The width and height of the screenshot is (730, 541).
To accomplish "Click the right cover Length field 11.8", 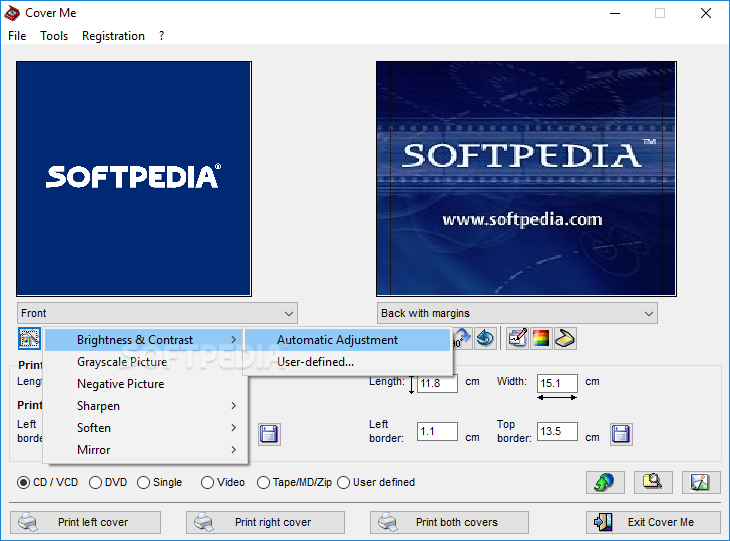I will click(x=437, y=383).
